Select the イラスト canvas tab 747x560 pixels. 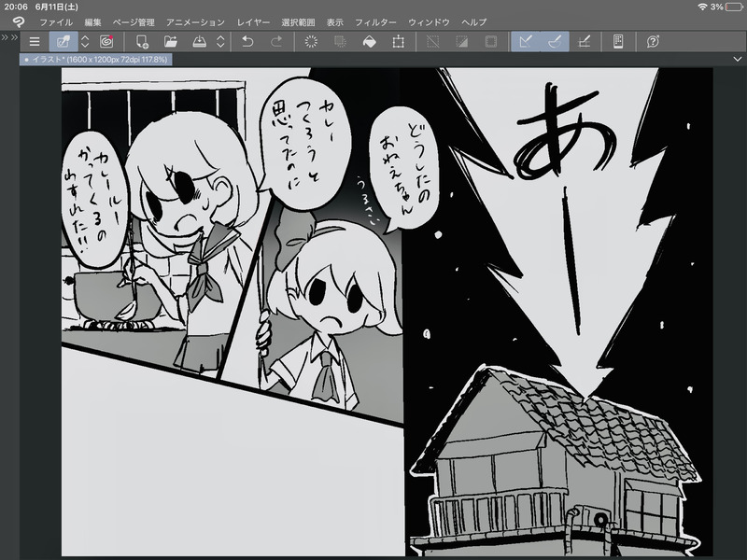[x=95, y=59]
